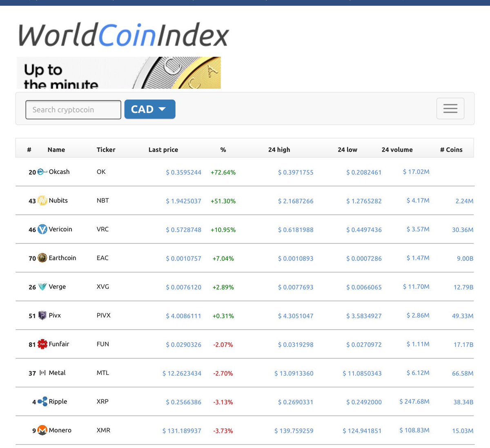
Task: Open the hamburger navigation menu
Action: pos(450,109)
